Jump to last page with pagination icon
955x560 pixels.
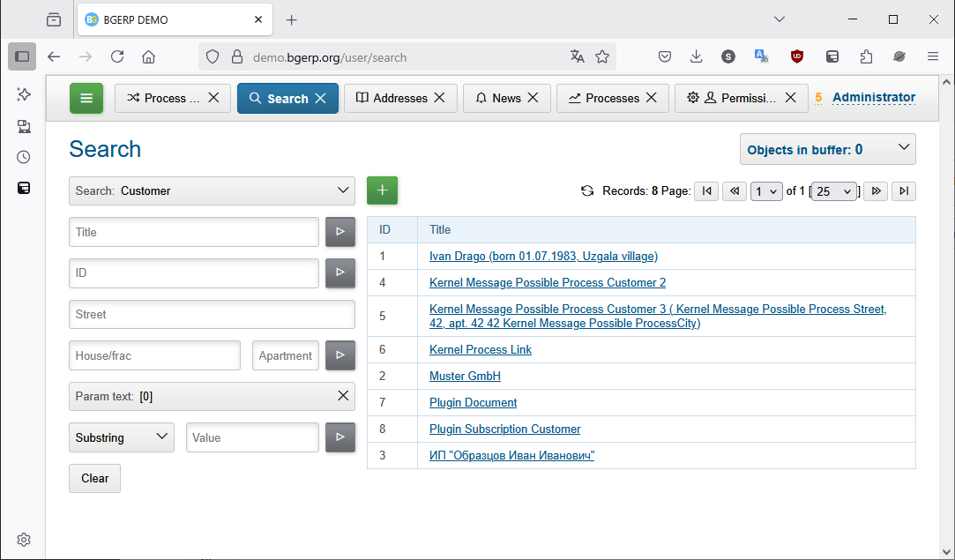point(903,190)
